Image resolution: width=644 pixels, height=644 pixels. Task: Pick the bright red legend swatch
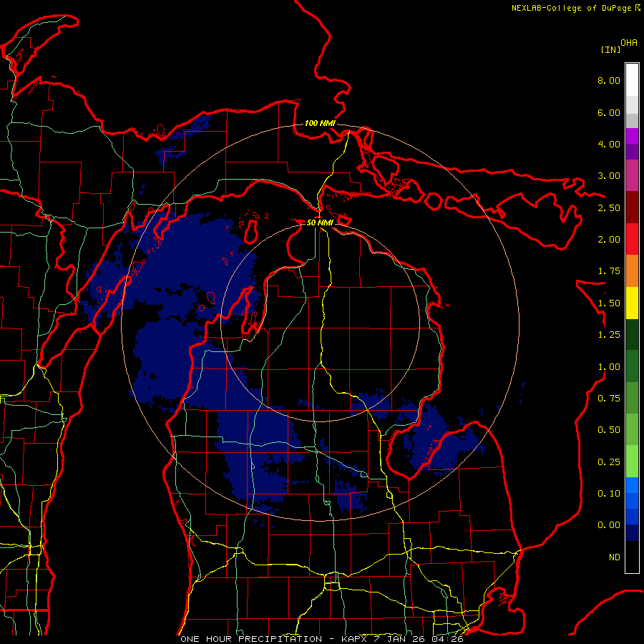pyautogui.click(x=632, y=239)
